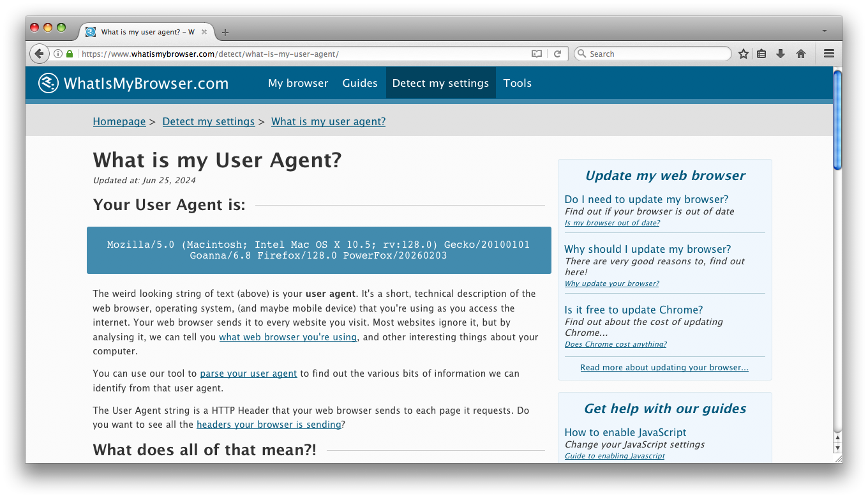Click the scrollbar up arrow
Screen dimensions: 868x498
837,437
